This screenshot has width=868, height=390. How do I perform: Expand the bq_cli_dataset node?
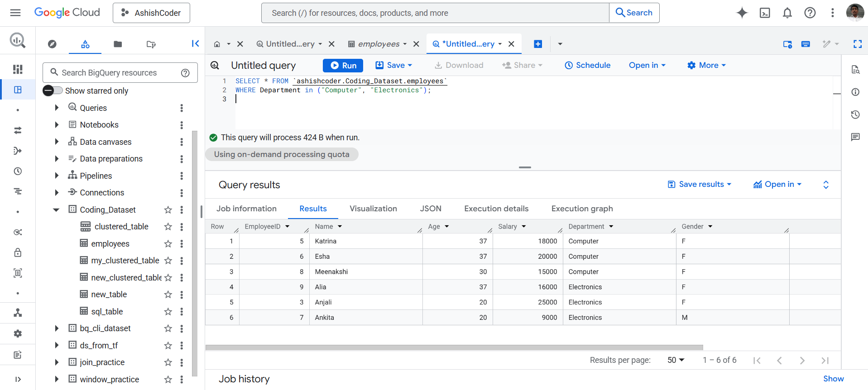pos(57,328)
